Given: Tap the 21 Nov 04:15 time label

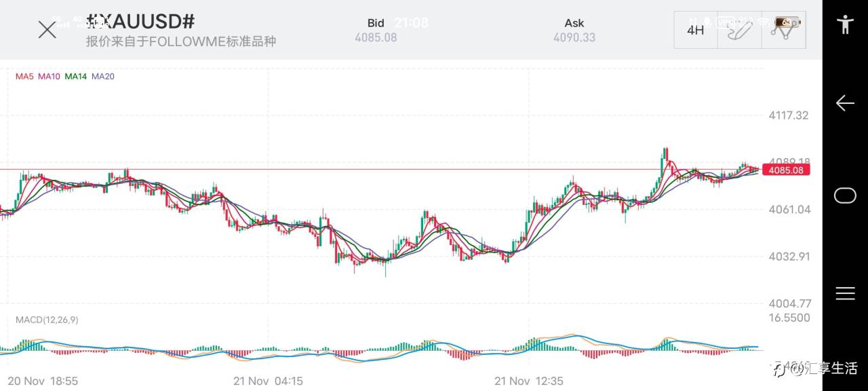Looking at the screenshot, I should [268, 381].
